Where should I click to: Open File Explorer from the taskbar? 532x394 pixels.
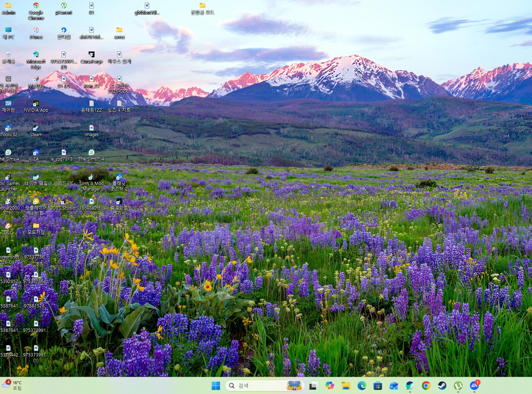pyautogui.click(x=346, y=386)
